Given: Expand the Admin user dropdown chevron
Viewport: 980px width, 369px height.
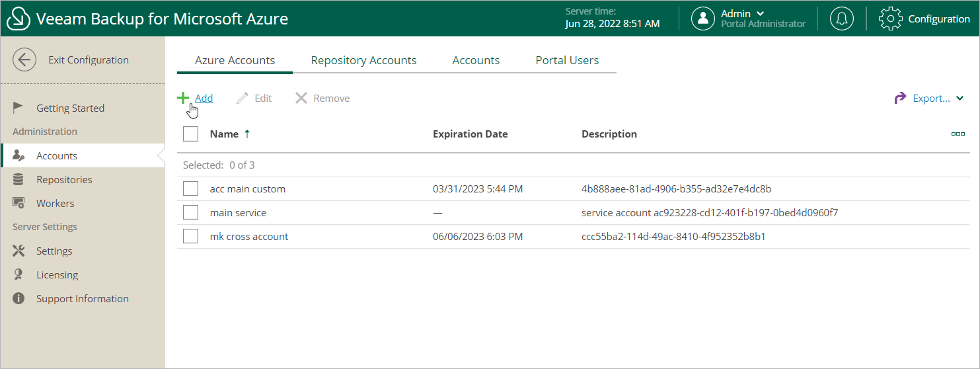Looking at the screenshot, I should point(761,14).
